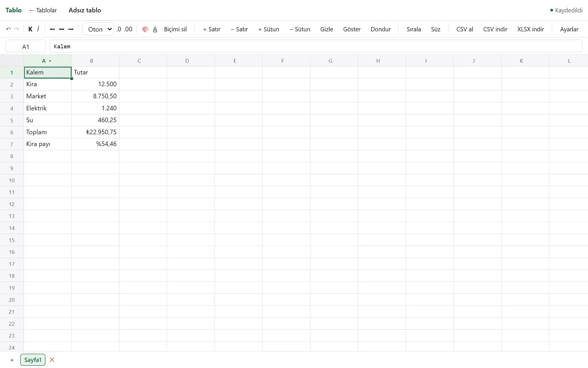Increase decimal places with .00

pos(128,29)
